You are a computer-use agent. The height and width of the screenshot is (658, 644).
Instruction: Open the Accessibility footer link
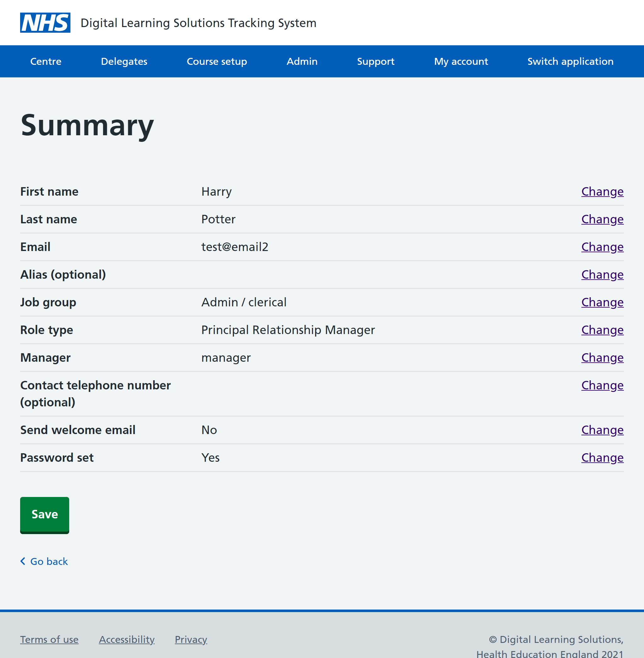(x=126, y=639)
